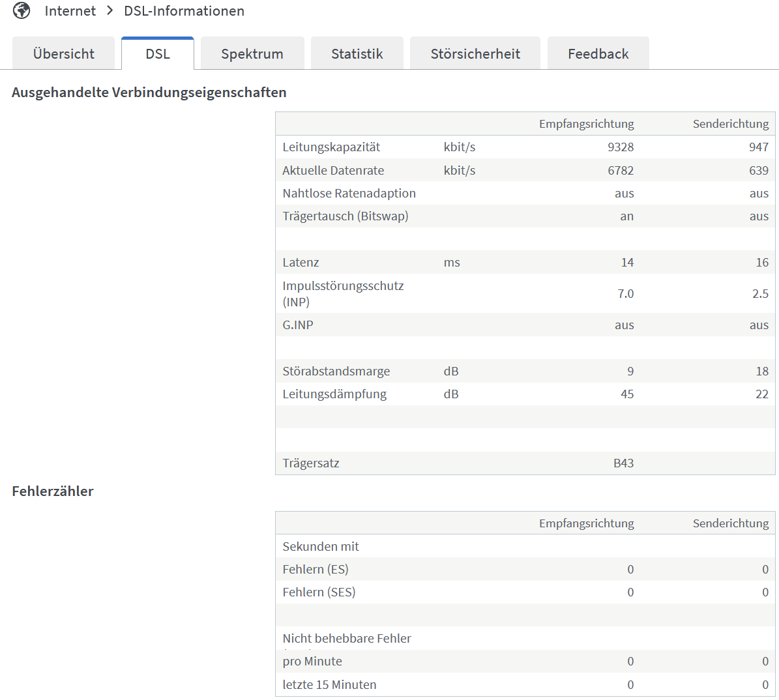Select the latency value 14

(628, 262)
